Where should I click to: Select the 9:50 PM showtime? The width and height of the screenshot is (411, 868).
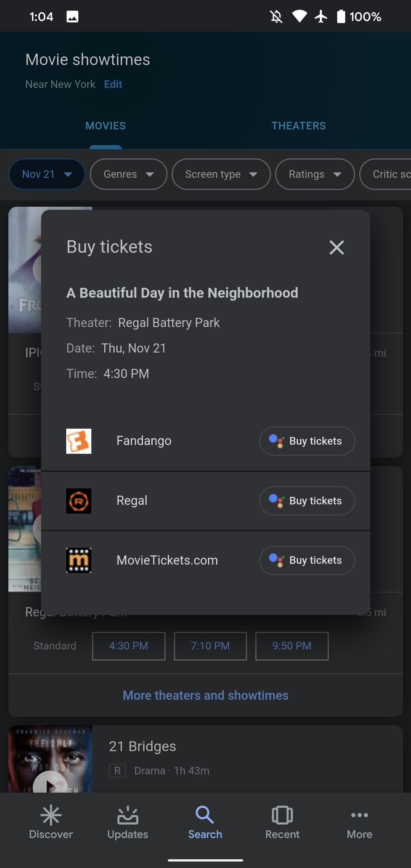pos(292,646)
